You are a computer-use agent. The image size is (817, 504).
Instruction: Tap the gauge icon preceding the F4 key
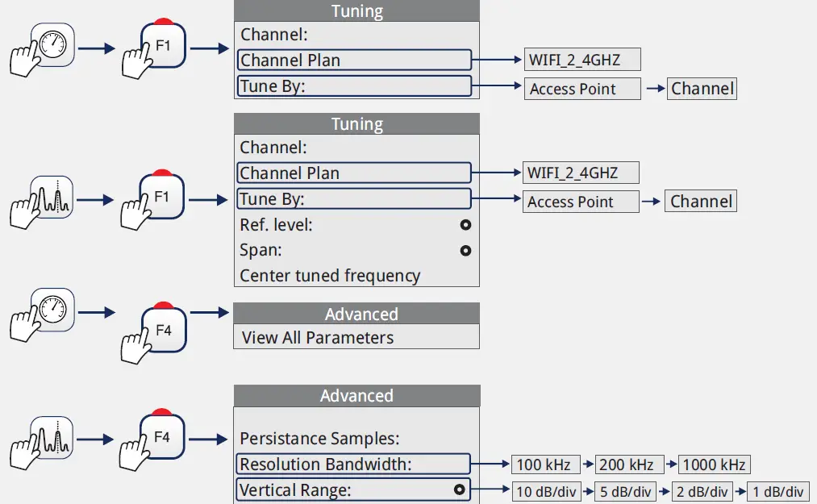[x=53, y=310]
